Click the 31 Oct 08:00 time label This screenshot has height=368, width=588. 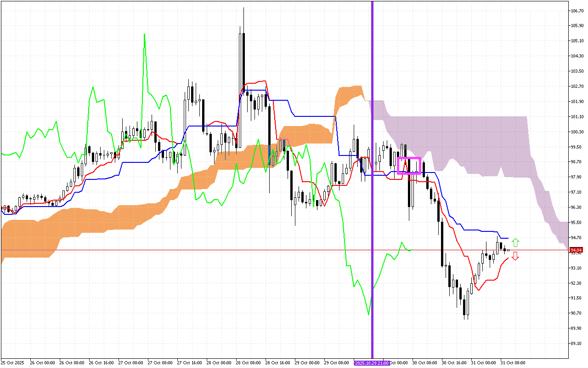(512, 363)
